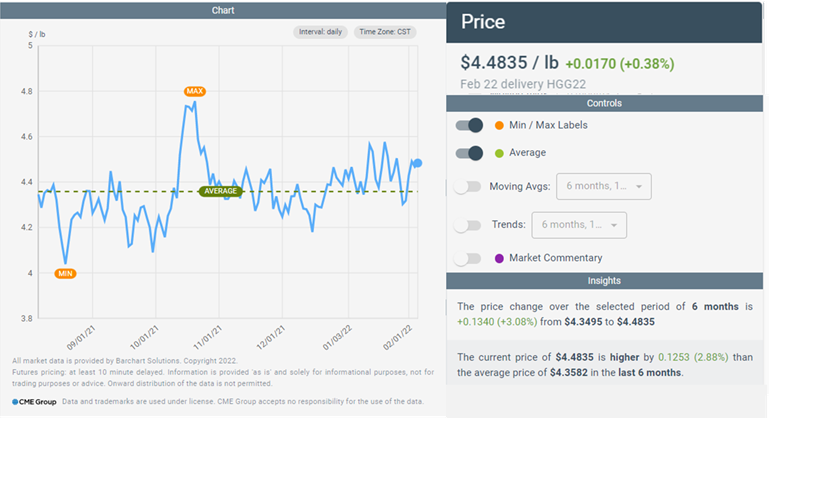Turn on the Market Commentary toggle
815x502 pixels.
tap(467, 258)
